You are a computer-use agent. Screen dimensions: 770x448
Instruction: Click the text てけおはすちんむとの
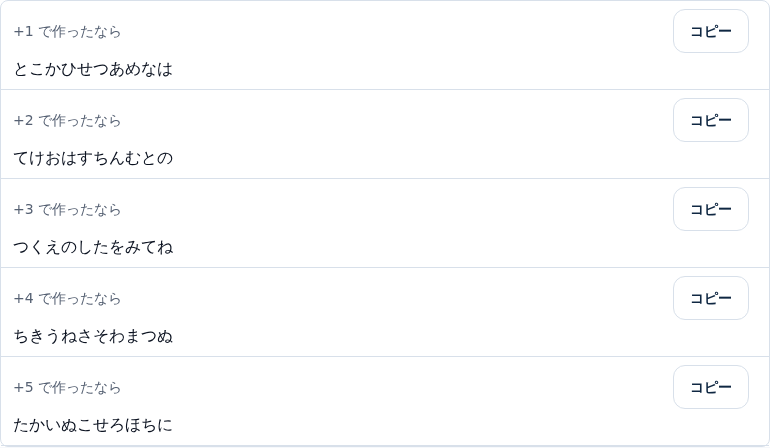point(93,158)
